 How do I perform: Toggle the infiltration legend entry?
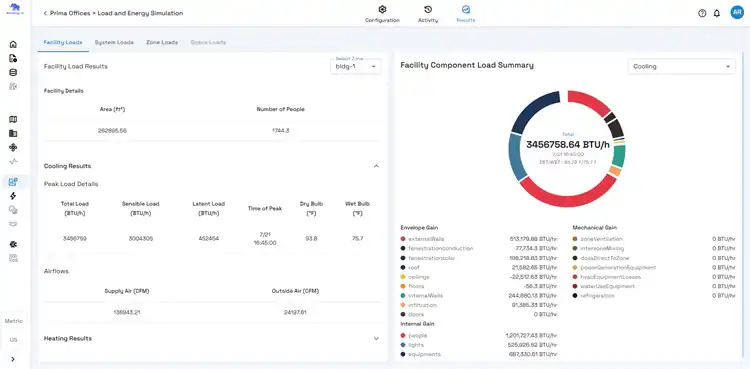click(x=419, y=305)
